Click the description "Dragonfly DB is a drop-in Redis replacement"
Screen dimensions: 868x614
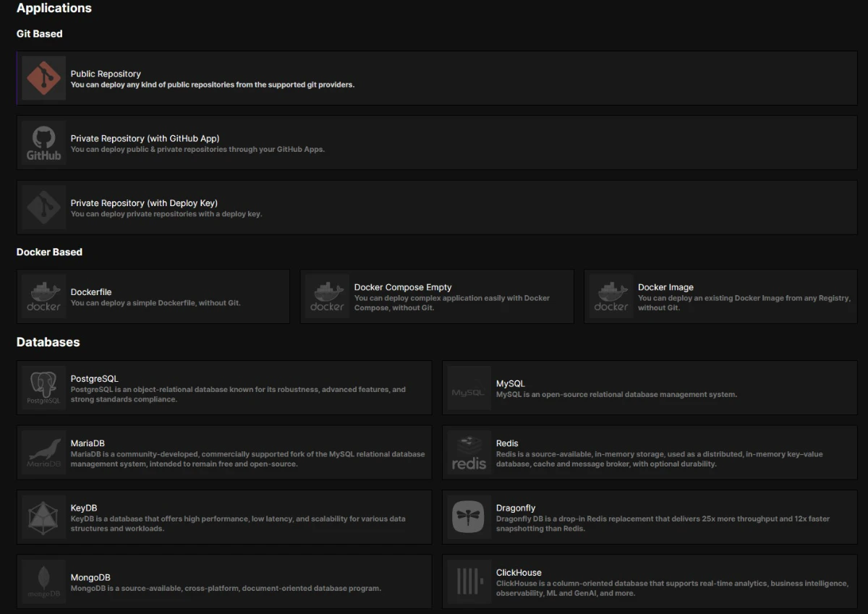(663, 524)
